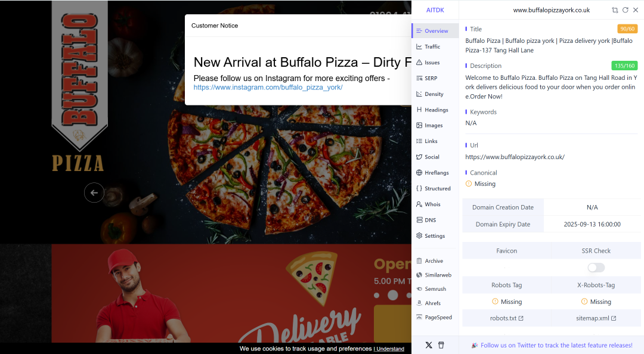
Task: Open the Overview tab in AITDK sidebar
Action: pyautogui.click(x=435, y=31)
